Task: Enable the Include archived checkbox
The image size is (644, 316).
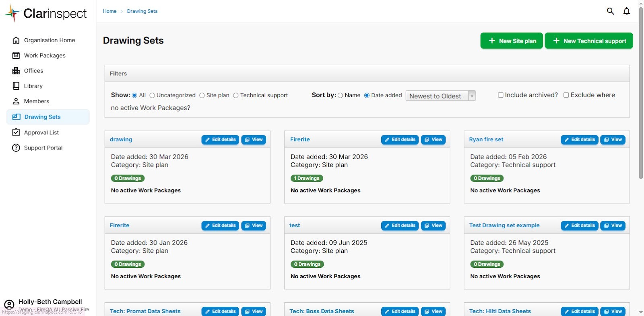Action: click(500, 95)
